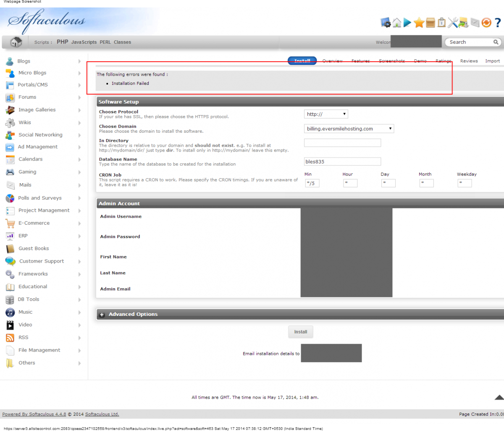Screen dimensions: 504x431
Task: Expand the Advanced Options section
Action: click(x=102, y=315)
